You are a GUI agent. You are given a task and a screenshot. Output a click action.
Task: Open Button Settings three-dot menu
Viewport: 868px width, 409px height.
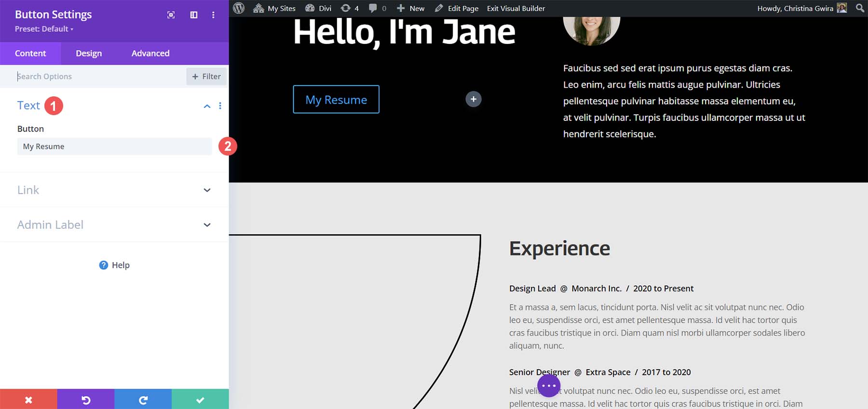[213, 15]
